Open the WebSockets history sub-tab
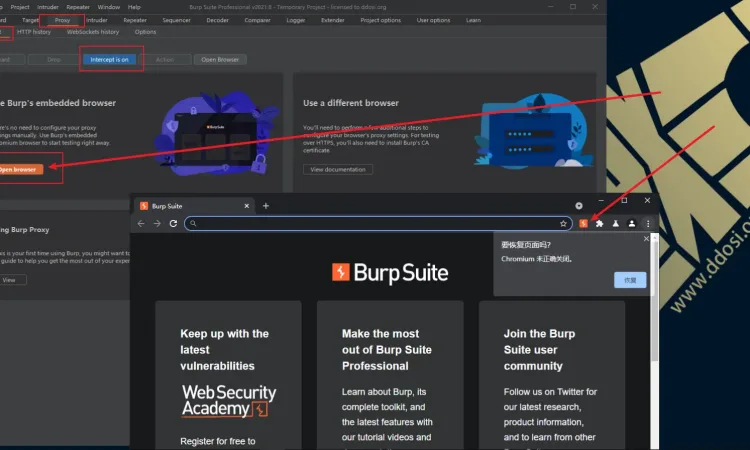 (93, 32)
